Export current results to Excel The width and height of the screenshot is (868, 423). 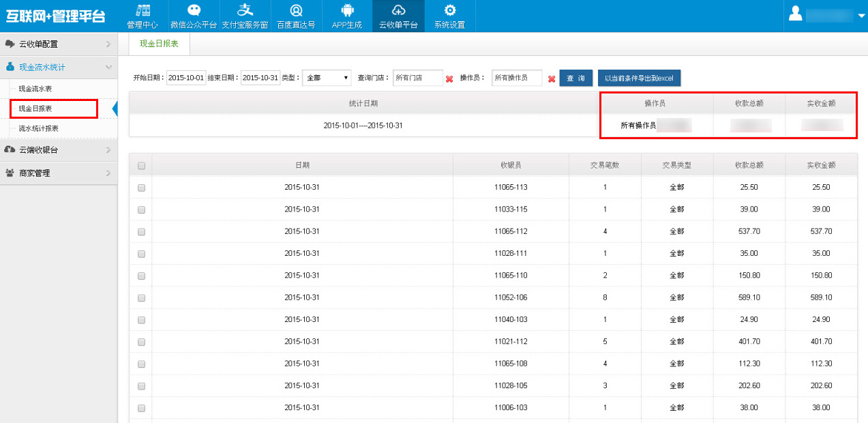pos(639,78)
